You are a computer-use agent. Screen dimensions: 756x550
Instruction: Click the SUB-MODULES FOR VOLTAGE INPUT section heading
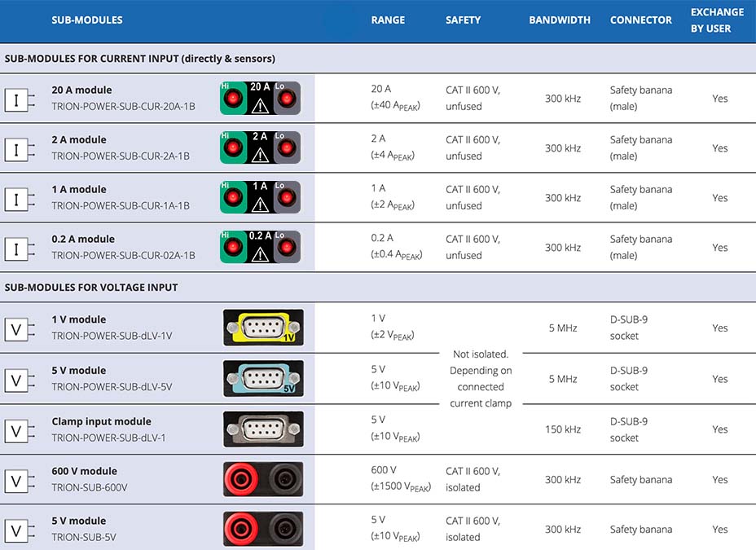pos(91,288)
